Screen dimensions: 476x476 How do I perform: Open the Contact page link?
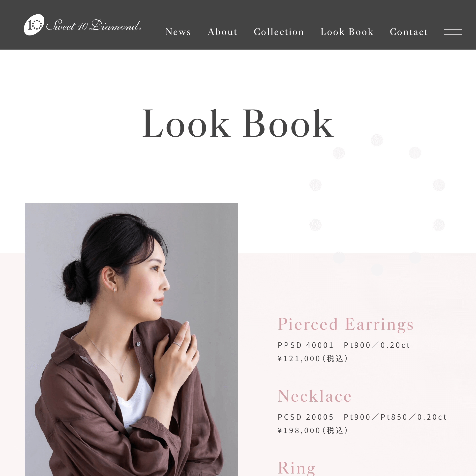[409, 32]
